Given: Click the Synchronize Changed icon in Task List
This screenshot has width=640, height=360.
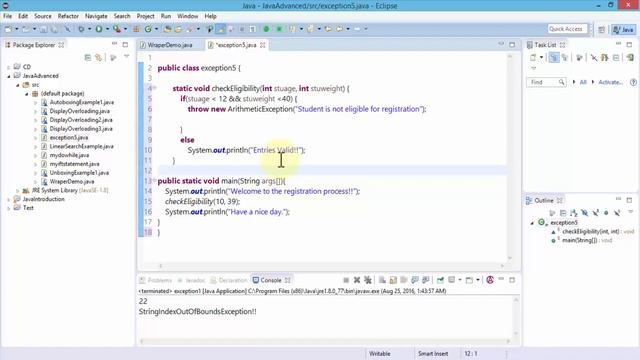Looking at the screenshot, I should click(630, 58).
